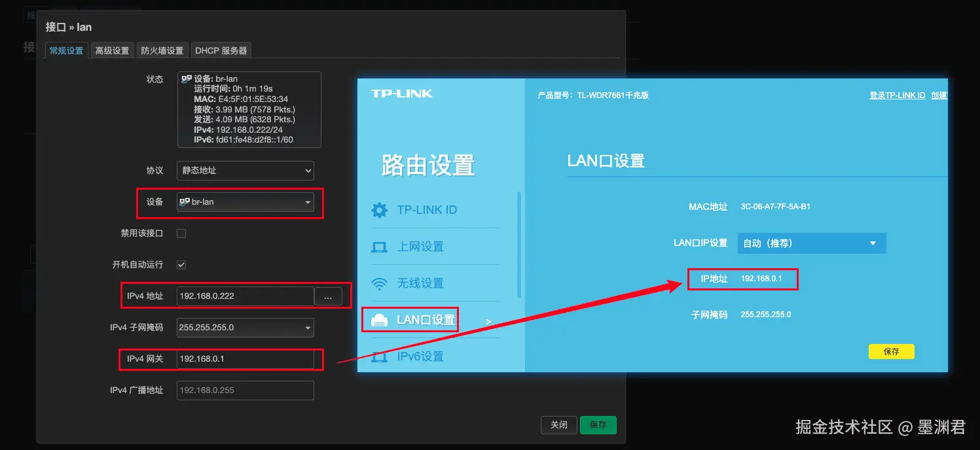Click the TP-LINK ID gear icon
The image size is (980, 450).
click(379, 210)
